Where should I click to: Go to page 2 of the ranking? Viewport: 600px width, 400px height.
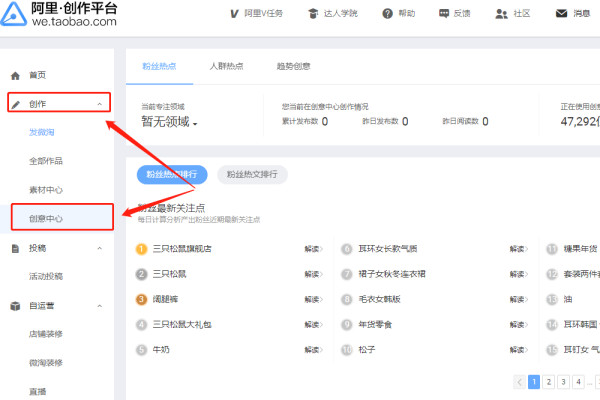pyautogui.click(x=549, y=381)
